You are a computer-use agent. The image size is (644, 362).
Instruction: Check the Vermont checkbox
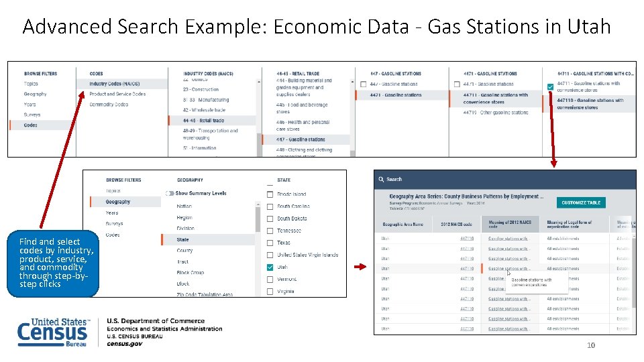[x=270, y=279]
